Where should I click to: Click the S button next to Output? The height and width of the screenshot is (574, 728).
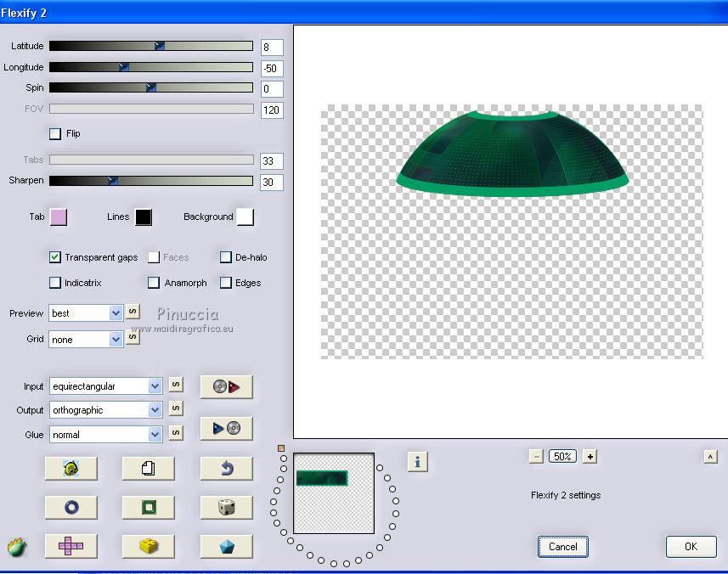[x=176, y=408]
